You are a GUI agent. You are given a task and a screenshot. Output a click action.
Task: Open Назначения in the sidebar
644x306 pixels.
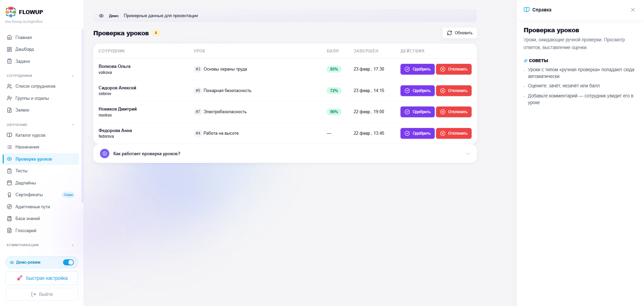(x=41, y=147)
